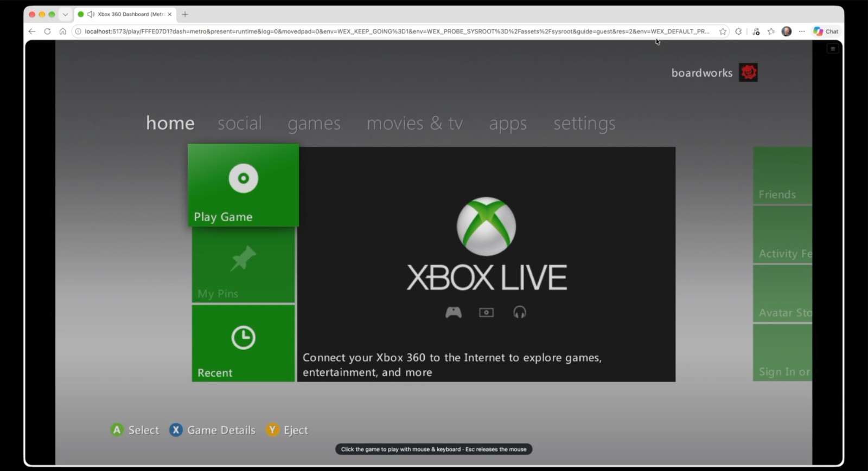Open the Avatar Store tile
The width and height of the screenshot is (868, 471).
click(x=782, y=294)
